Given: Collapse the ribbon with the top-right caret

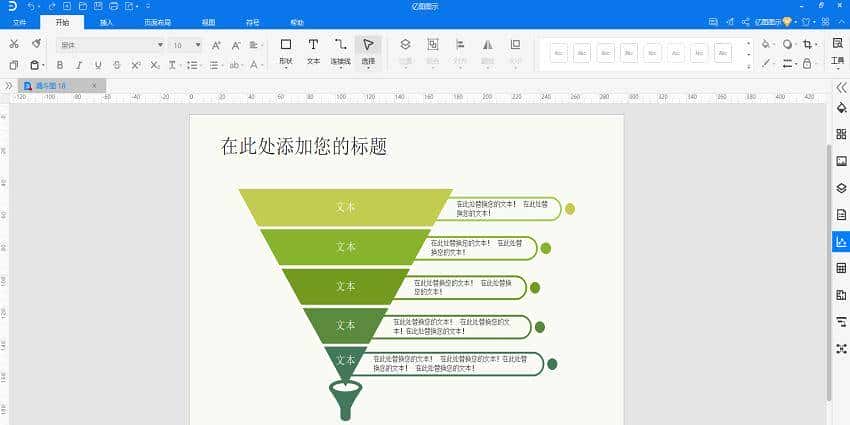Looking at the screenshot, I should click(840, 22).
